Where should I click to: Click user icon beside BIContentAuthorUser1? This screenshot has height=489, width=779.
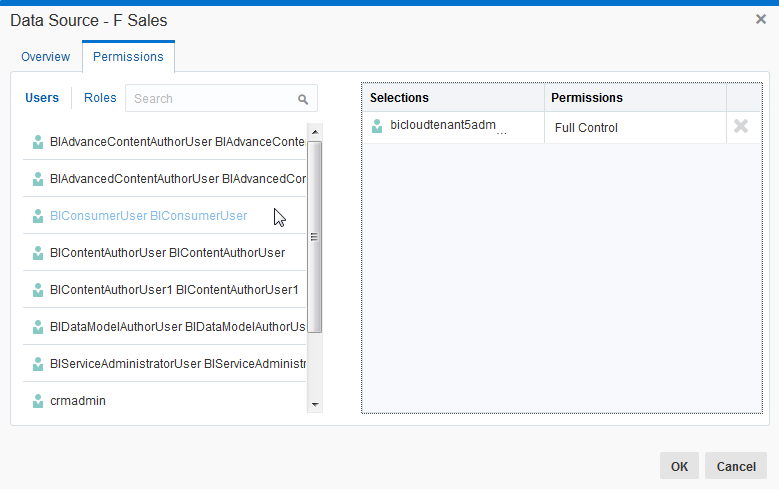38,290
